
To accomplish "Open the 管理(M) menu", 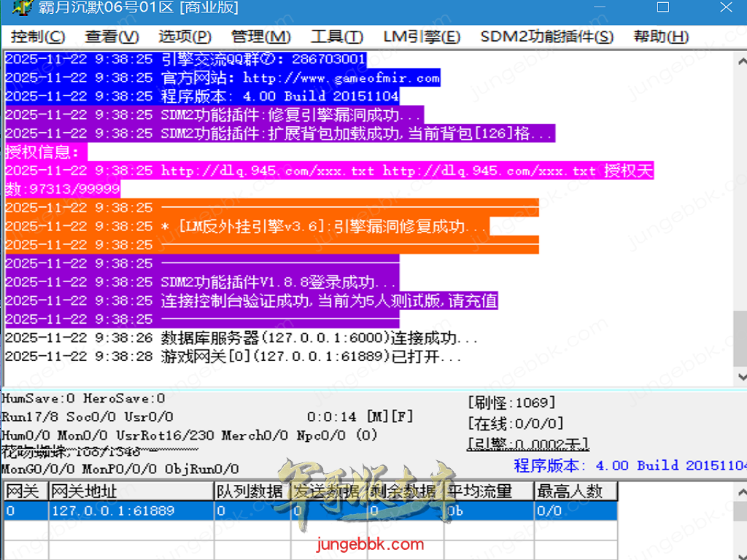I will click(x=260, y=36).
